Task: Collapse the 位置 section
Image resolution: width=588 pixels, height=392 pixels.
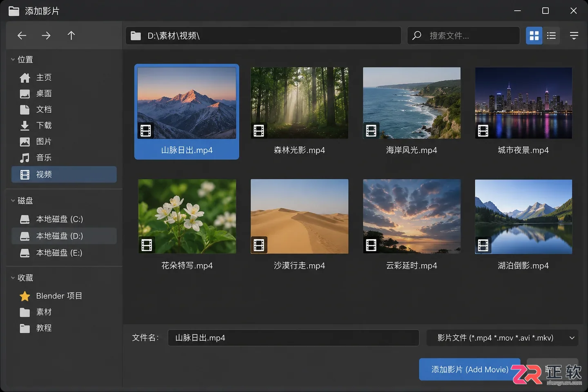Action: tap(13, 60)
